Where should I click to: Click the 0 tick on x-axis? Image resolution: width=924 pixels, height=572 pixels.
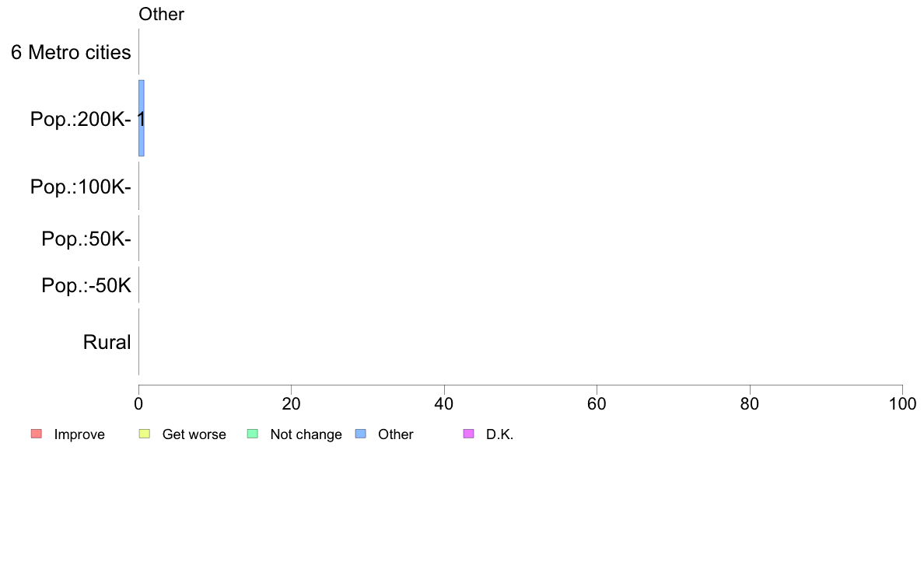[138, 403]
